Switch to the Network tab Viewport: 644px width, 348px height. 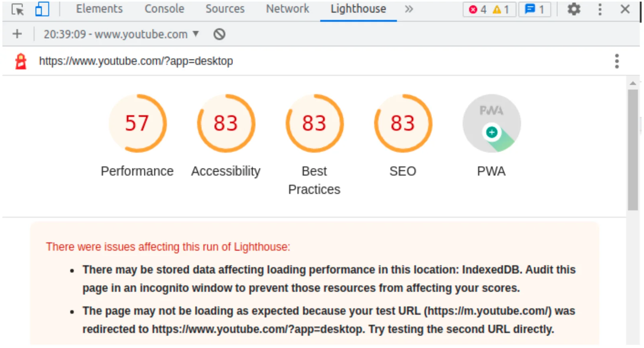288,9
